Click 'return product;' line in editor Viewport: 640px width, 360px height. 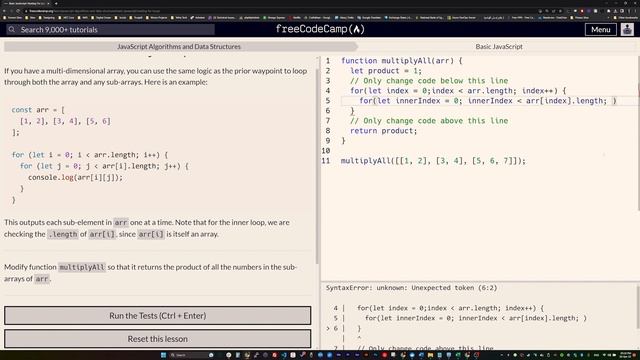(384, 131)
